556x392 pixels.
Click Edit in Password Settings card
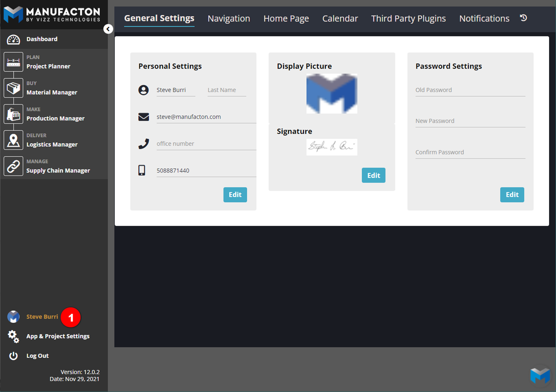[512, 195]
